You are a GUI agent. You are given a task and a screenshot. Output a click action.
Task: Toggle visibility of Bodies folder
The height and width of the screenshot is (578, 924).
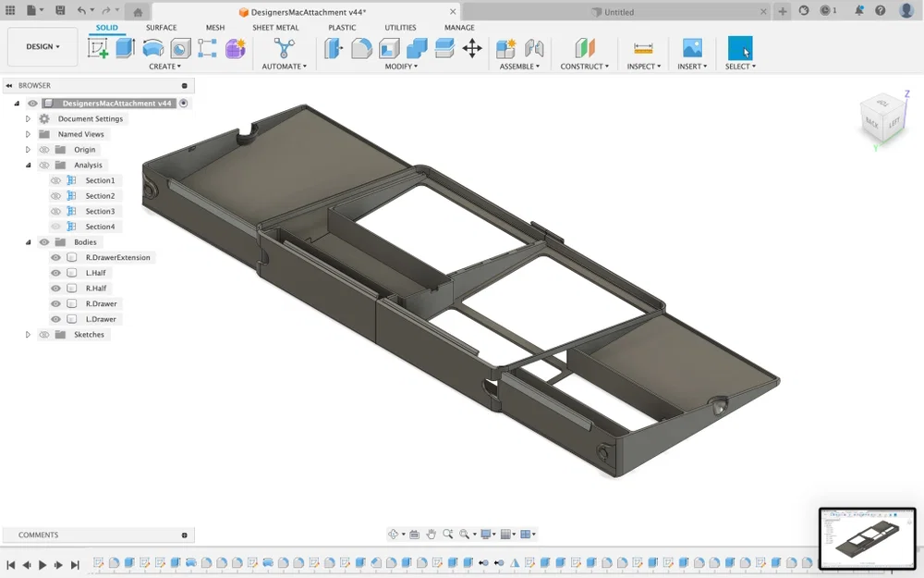[x=44, y=241]
